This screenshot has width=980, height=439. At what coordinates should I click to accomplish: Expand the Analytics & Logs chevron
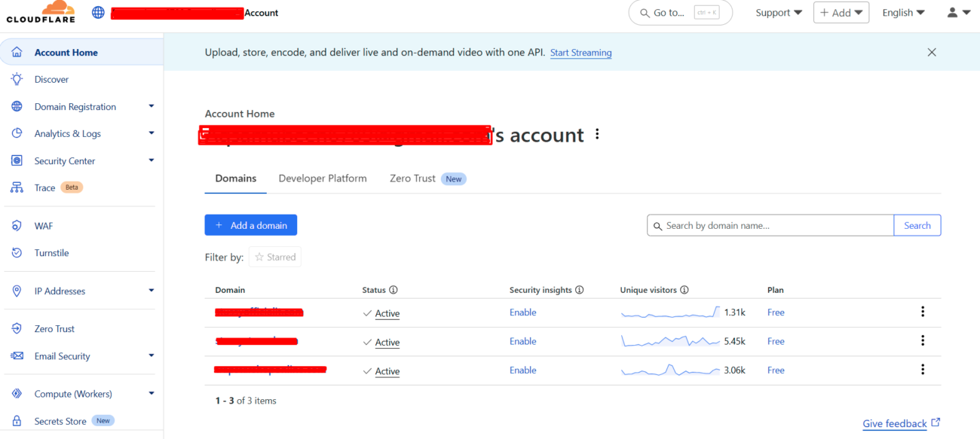pos(151,133)
